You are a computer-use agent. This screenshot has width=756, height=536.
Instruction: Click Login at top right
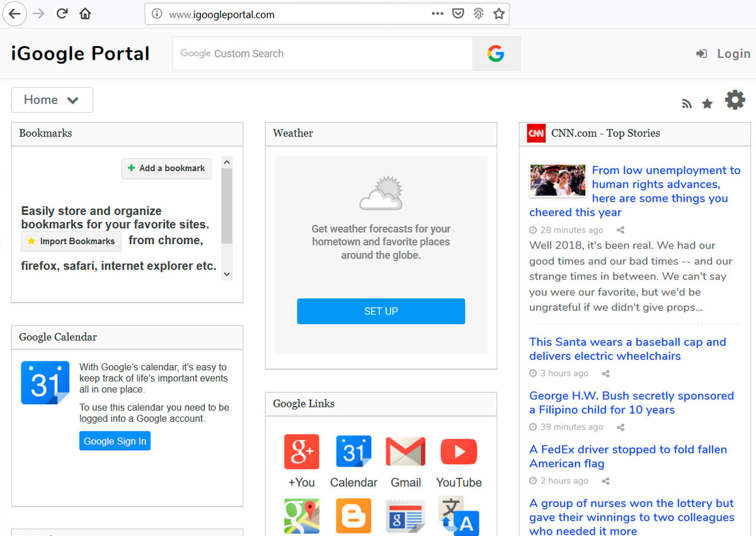coord(723,54)
